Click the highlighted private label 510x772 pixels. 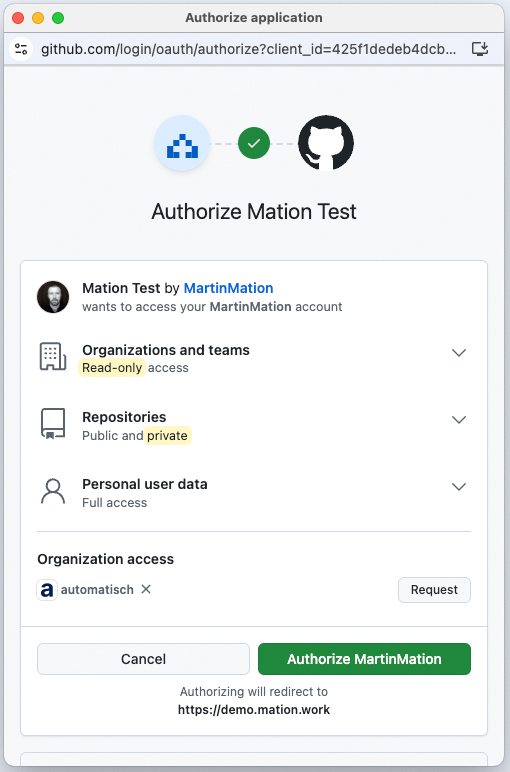pyautogui.click(x=167, y=436)
